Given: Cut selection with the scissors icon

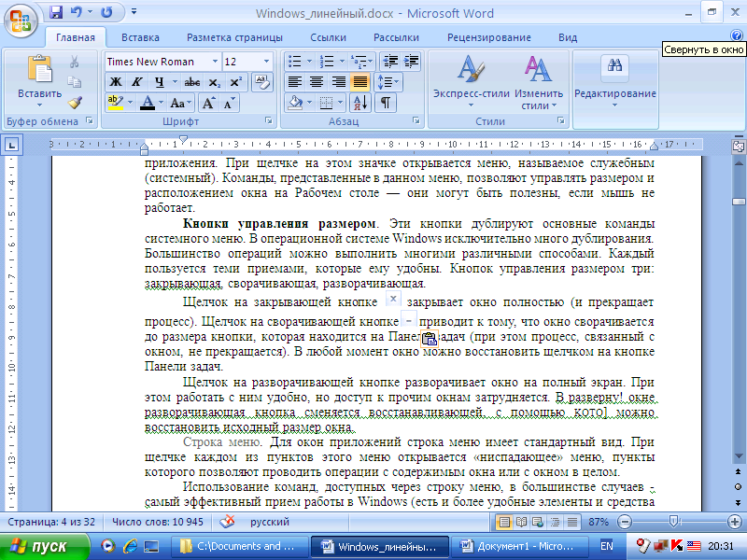Looking at the screenshot, I should tap(75, 62).
